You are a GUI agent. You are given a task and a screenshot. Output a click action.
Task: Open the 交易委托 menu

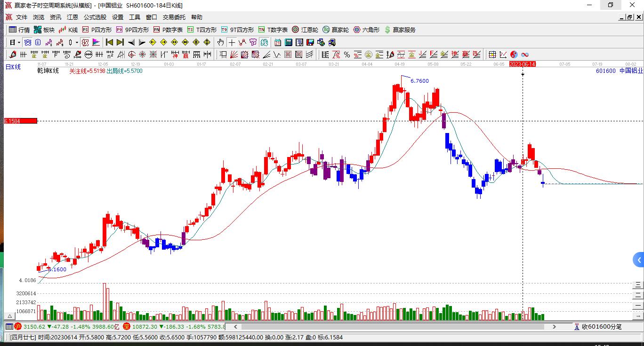(x=174, y=17)
